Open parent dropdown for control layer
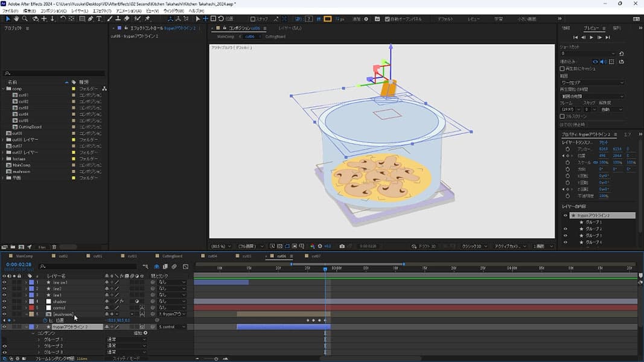 tap(171, 308)
